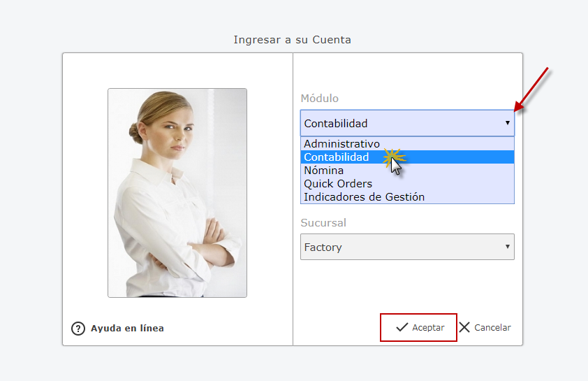The width and height of the screenshot is (588, 381).
Task: Open the Sucursal box showing Factory
Action: coord(398,247)
